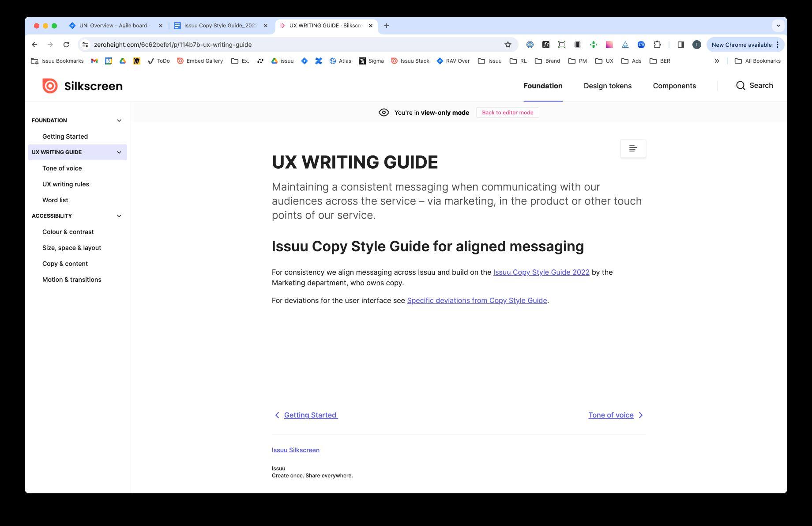Close the Issuu Copy Style Guide tab
The image size is (812, 526).
coord(266,26)
